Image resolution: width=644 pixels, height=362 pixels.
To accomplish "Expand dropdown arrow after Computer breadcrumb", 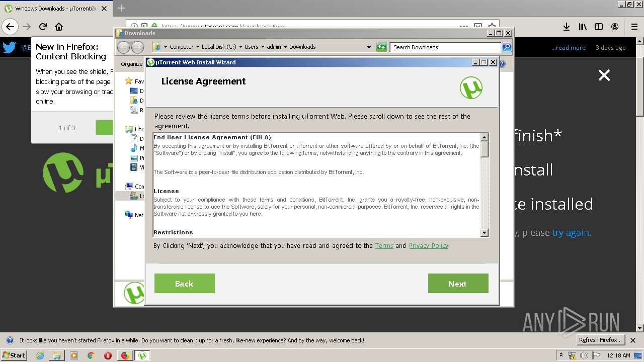I will point(198,47).
